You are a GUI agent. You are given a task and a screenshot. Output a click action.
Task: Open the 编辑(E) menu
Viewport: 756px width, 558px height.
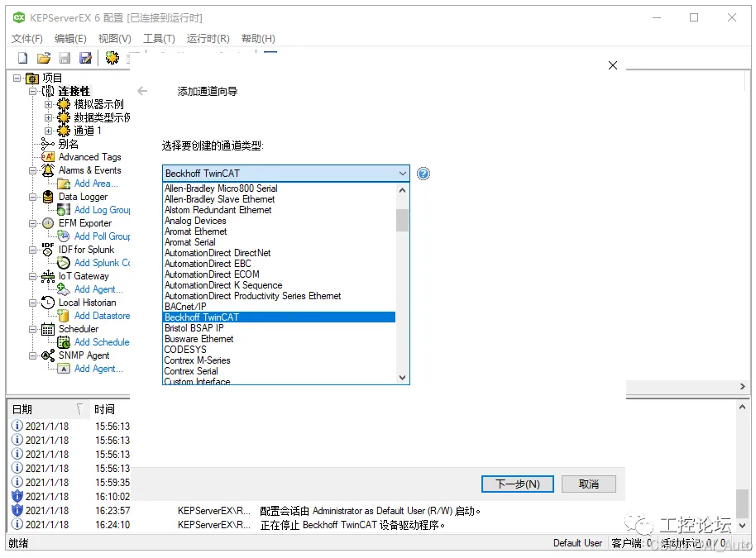pyautogui.click(x=70, y=39)
